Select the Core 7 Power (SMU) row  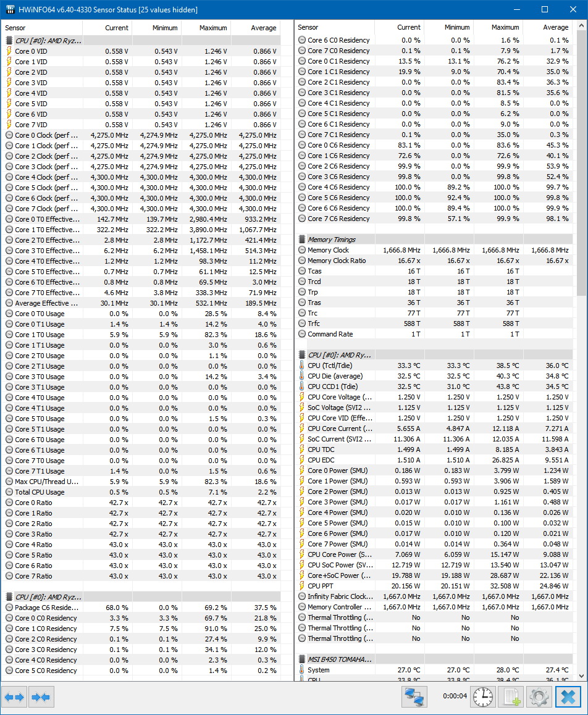pos(435,543)
